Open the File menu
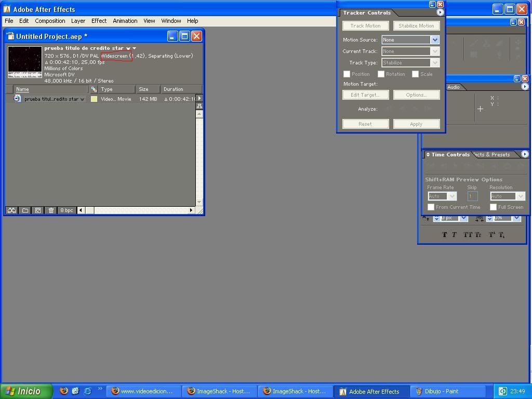The image size is (532, 399). [9, 21]
